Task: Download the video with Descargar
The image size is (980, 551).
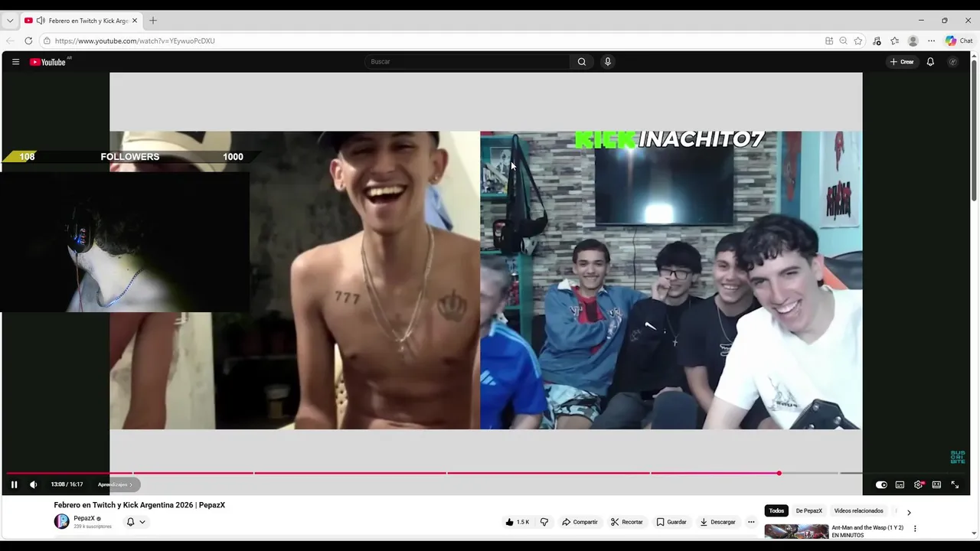Action: pos(717,522)
